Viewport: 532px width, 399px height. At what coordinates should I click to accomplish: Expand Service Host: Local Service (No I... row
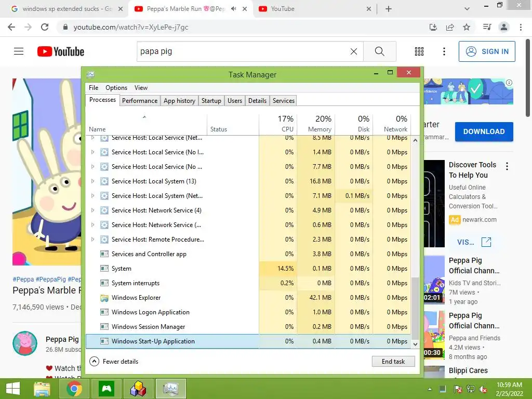click(92, 152)
